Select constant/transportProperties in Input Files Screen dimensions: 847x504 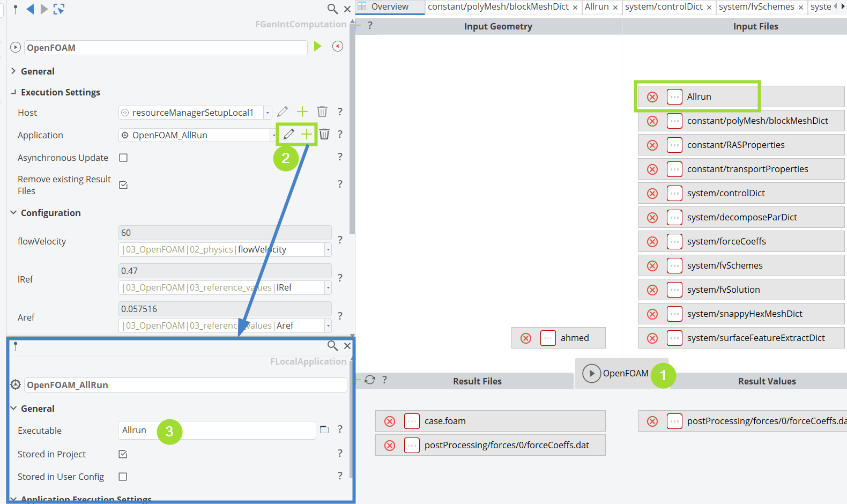[x=741, y=169]
